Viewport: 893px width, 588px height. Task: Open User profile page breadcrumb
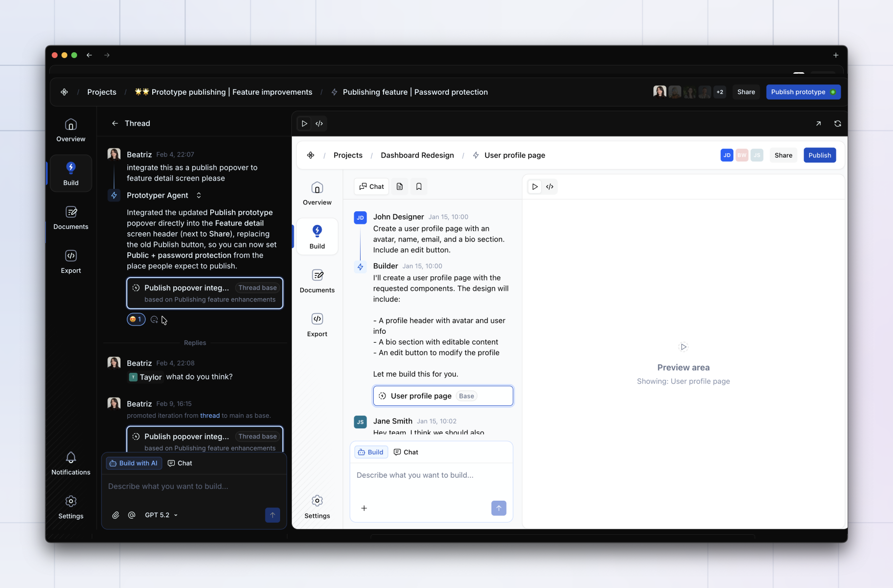pos(509,155)
